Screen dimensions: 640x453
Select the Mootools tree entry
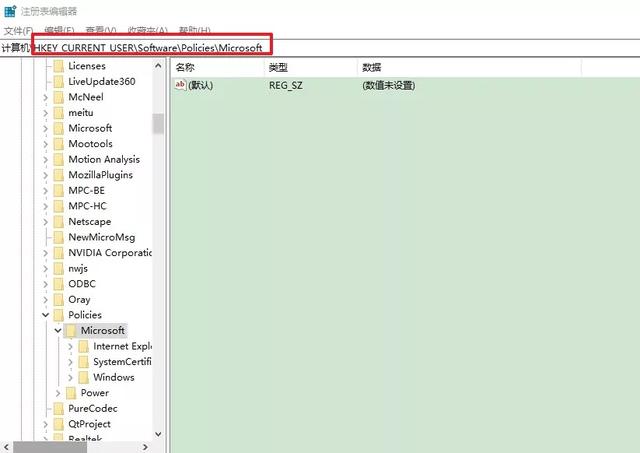click(90, 144)
